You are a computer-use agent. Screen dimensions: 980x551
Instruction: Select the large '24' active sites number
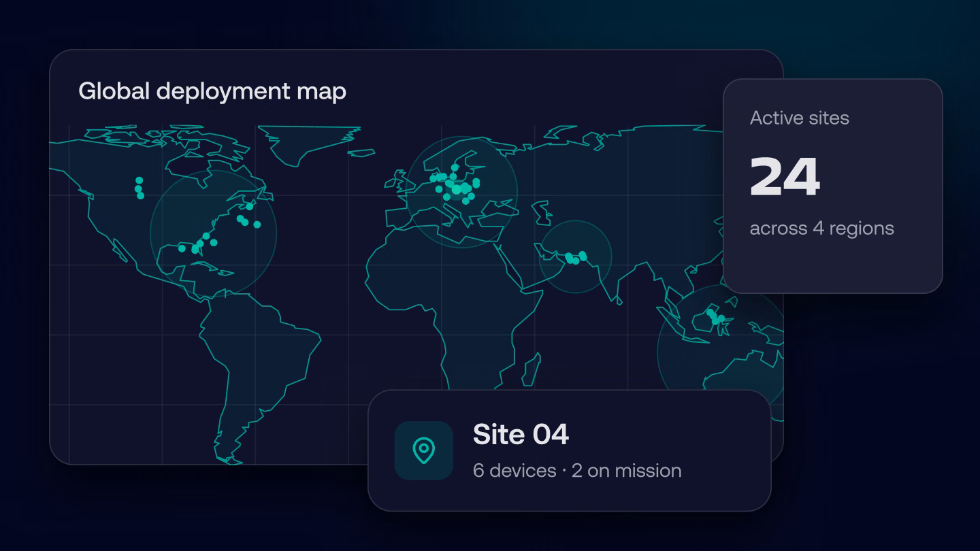point(785,177)
